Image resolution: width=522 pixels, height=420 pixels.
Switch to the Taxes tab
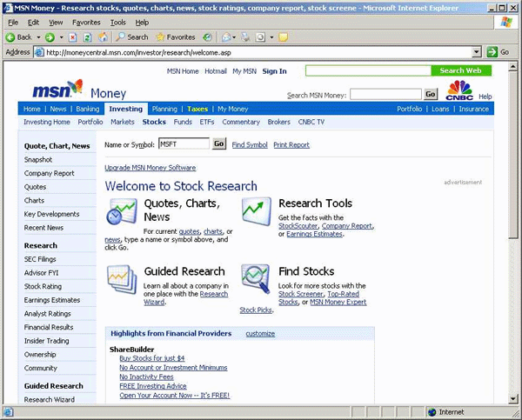tap(197, 110)
